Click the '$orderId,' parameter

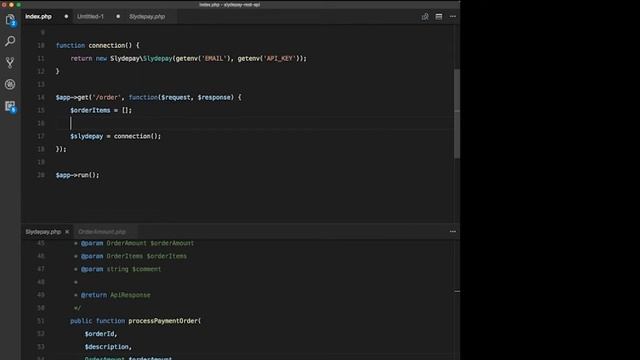101,334
